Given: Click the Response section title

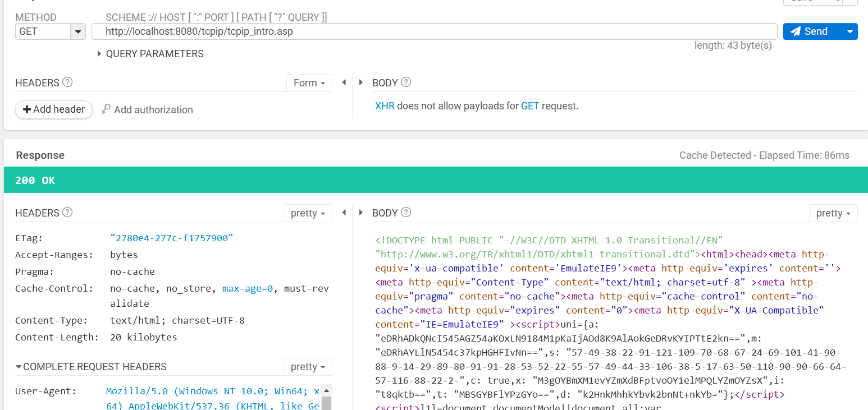Looking at the screenshot, I should [x=40, y=155].
